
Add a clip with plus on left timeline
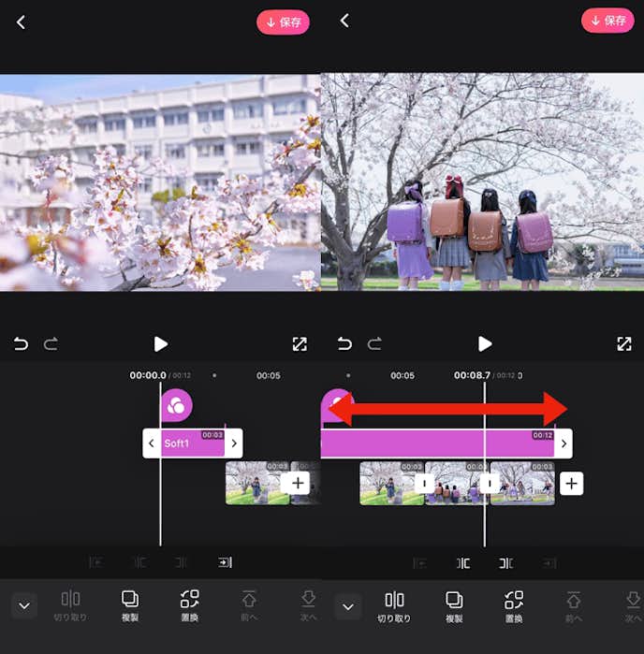(298, 483)
